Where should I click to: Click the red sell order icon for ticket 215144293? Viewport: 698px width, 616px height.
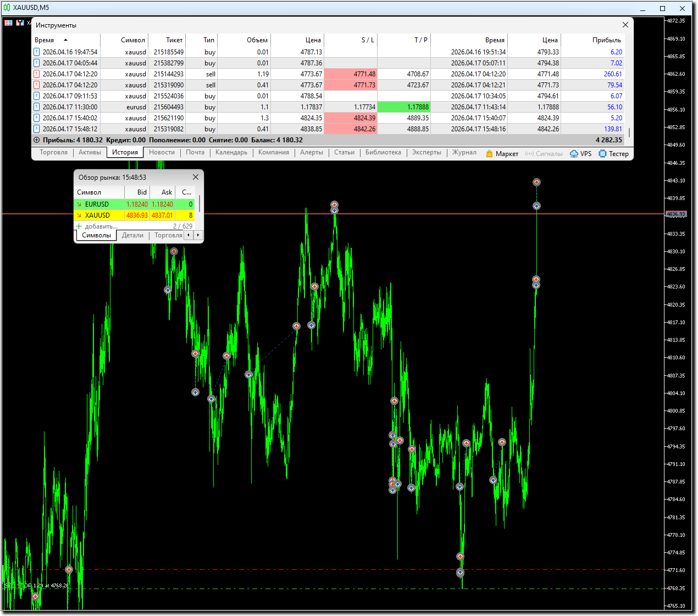[37, 74]
